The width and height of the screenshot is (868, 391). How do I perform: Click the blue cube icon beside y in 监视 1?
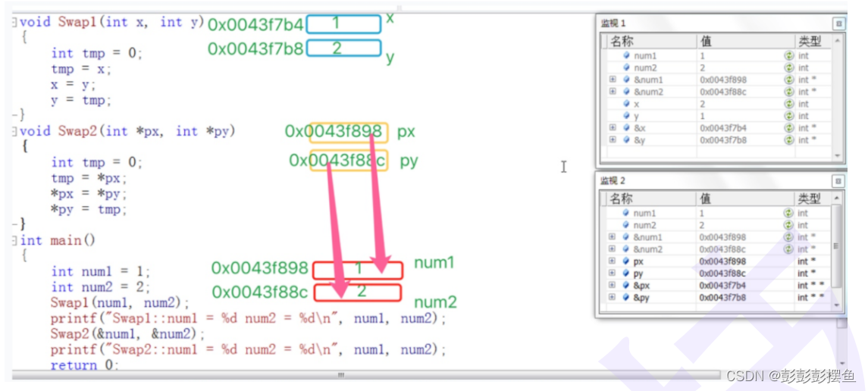627,116
